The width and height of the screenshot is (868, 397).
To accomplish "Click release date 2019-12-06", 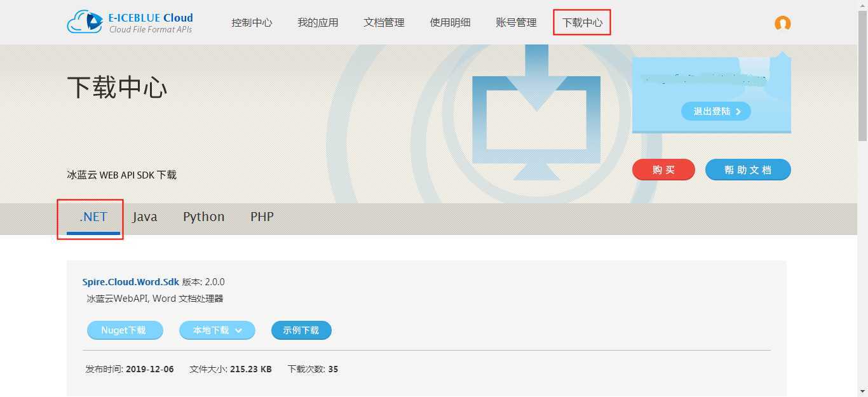I will coord(150,369).
